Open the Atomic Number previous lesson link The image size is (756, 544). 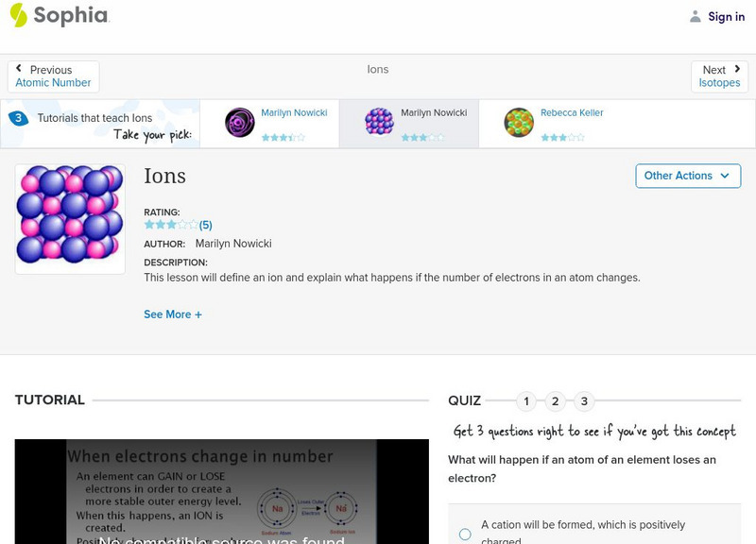coord(53,83)
